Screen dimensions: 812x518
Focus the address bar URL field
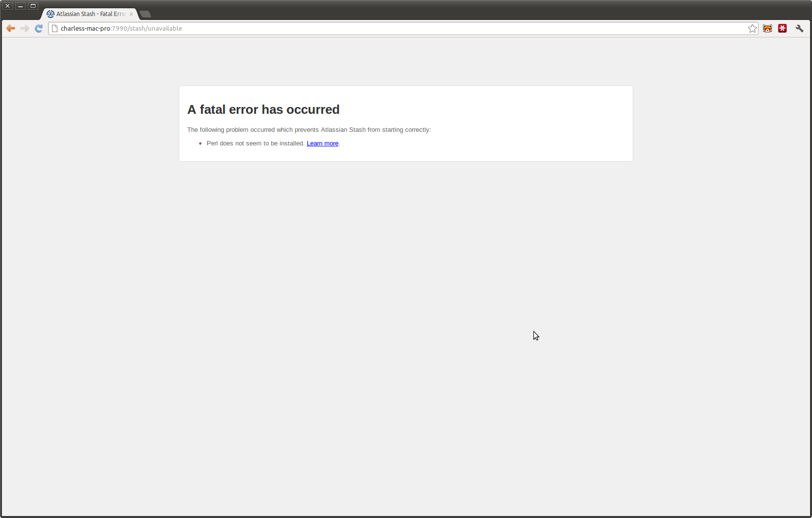tap(403, 28)
